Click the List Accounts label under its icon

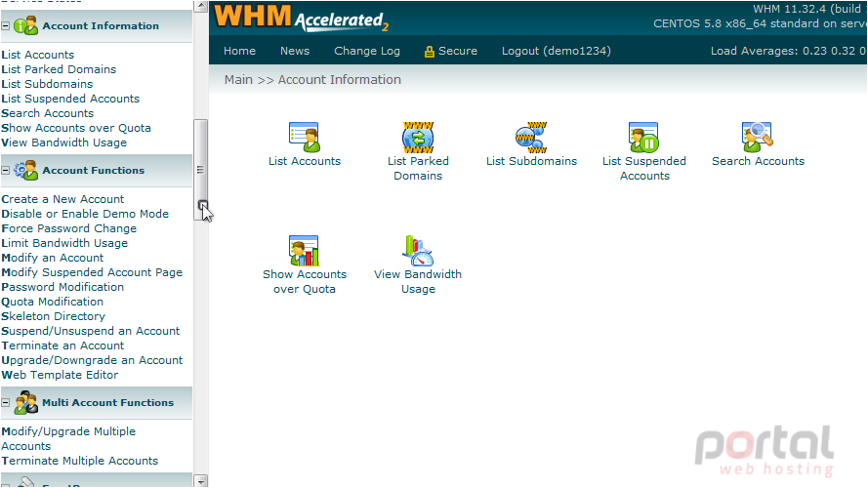click(305, 161)
